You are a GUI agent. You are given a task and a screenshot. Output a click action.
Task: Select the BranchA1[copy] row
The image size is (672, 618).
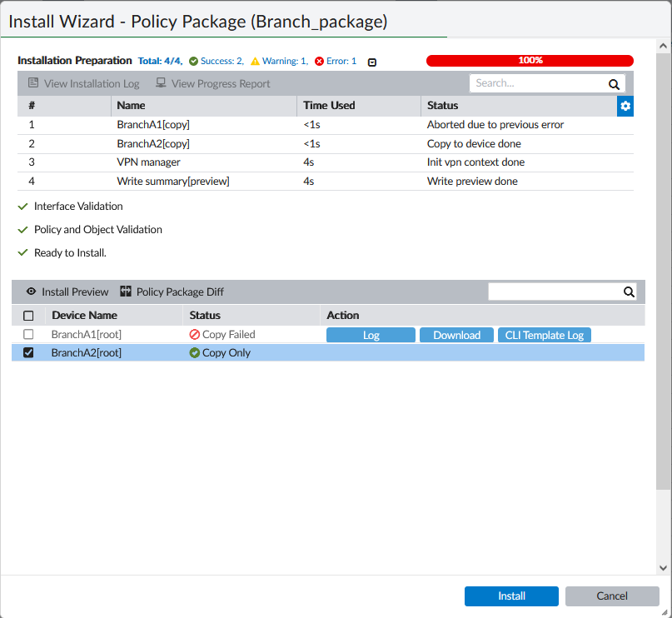326,125
